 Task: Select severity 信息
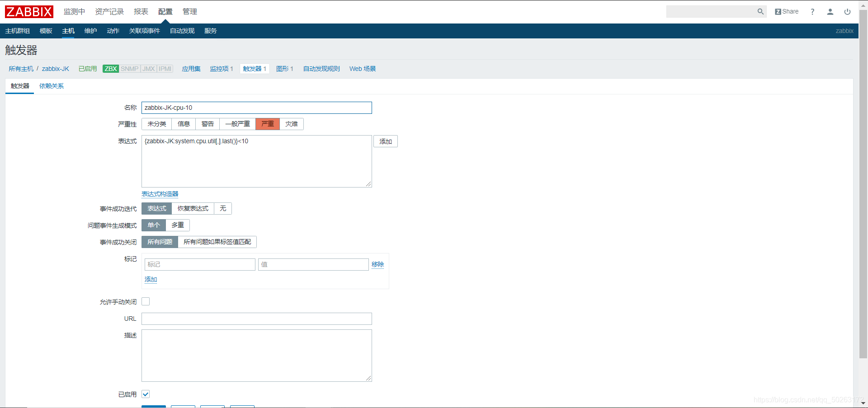[184, 124]
